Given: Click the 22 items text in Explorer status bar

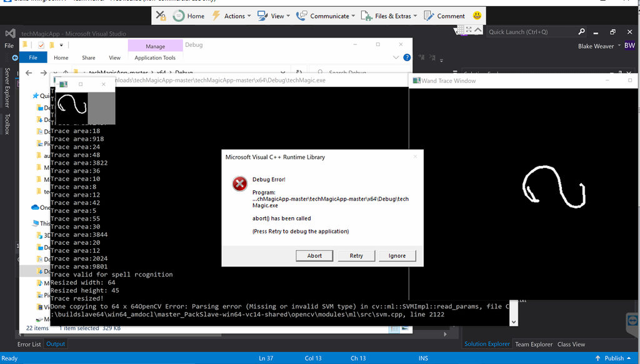Looking at the screenshot, I should click(x=37, y=328).
